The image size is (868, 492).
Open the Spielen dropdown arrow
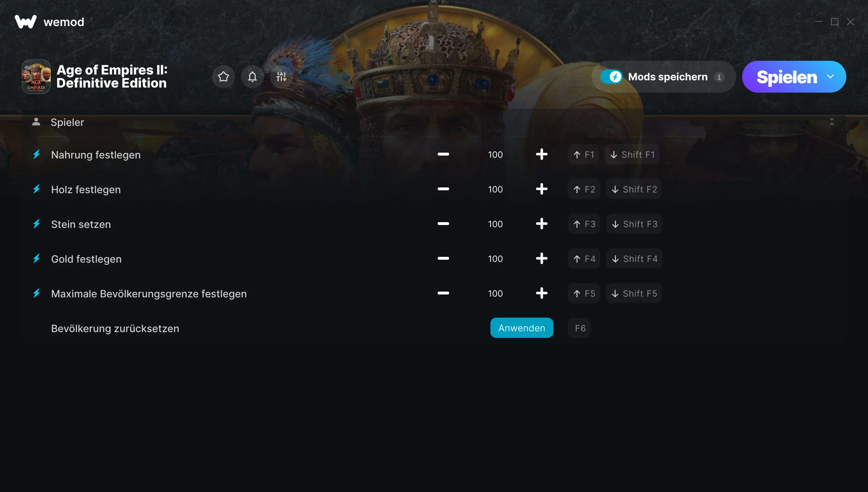click(x=830, y=77)
